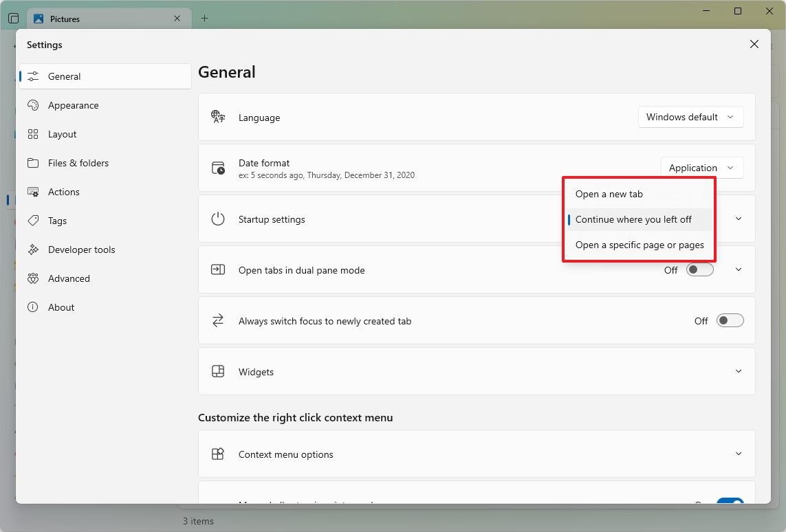Click the Files & folders icon

34,163
